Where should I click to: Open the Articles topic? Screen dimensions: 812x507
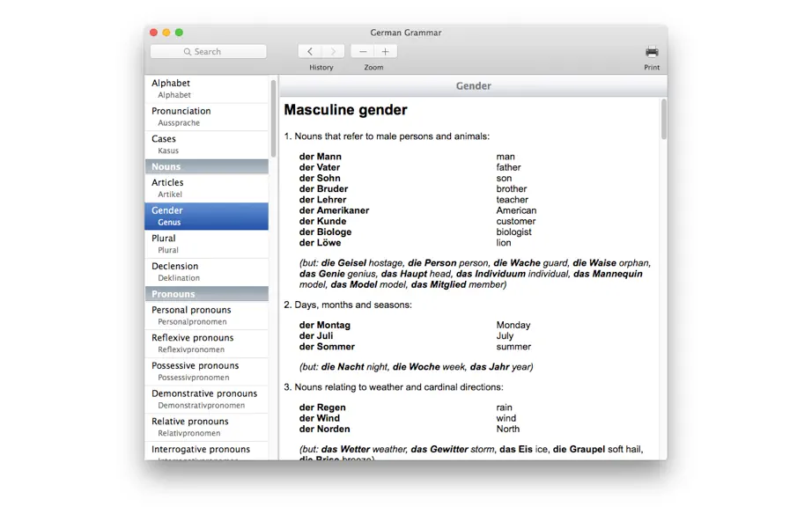(x=207, y=187)
